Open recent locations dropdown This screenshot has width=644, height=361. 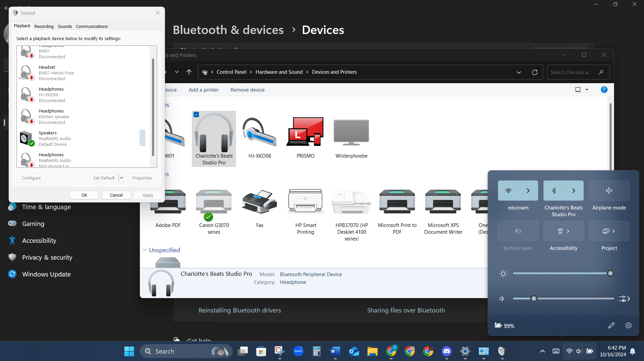tap(177, 72)
